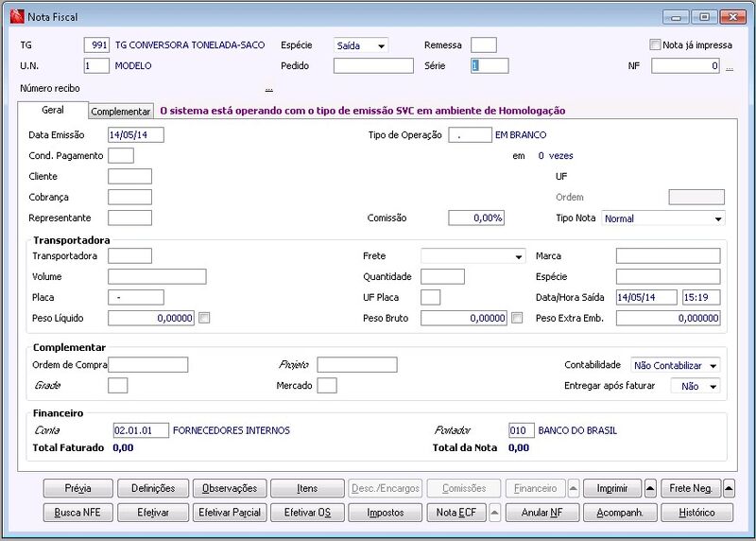
Task: Open the Número recibo ellipsis lookup
Action: pyautogui.click(x=269, y=89)
